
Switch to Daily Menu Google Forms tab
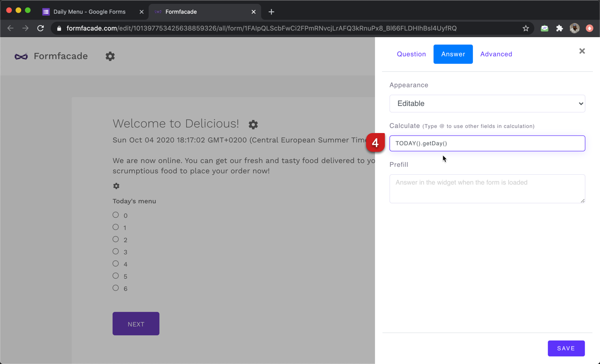click(89, 12)
